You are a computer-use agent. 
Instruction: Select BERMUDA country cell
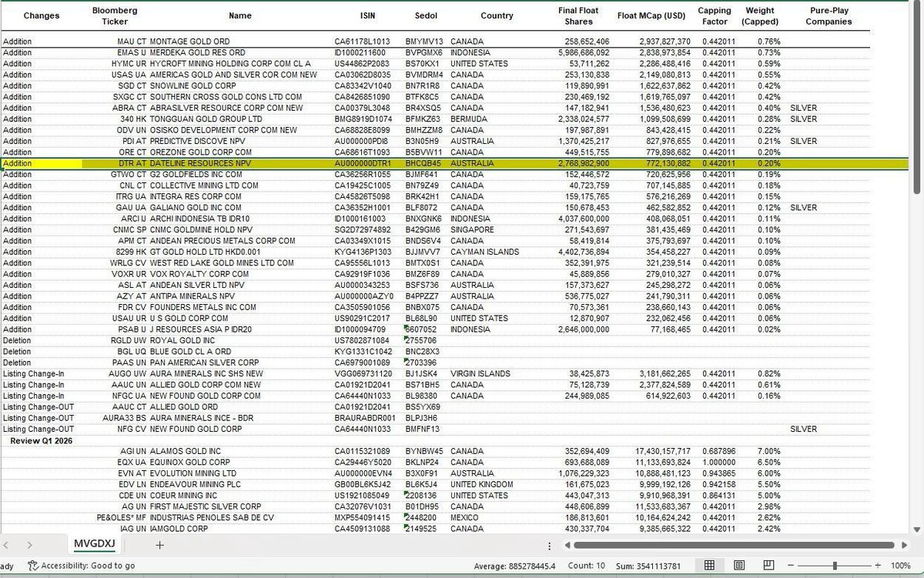click(471, 119)
